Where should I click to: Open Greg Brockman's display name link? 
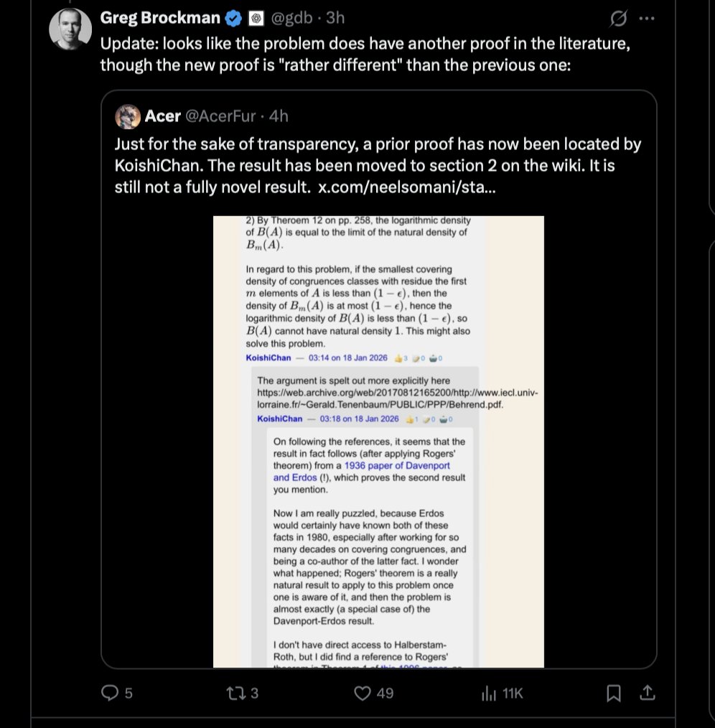coord(160,18)
